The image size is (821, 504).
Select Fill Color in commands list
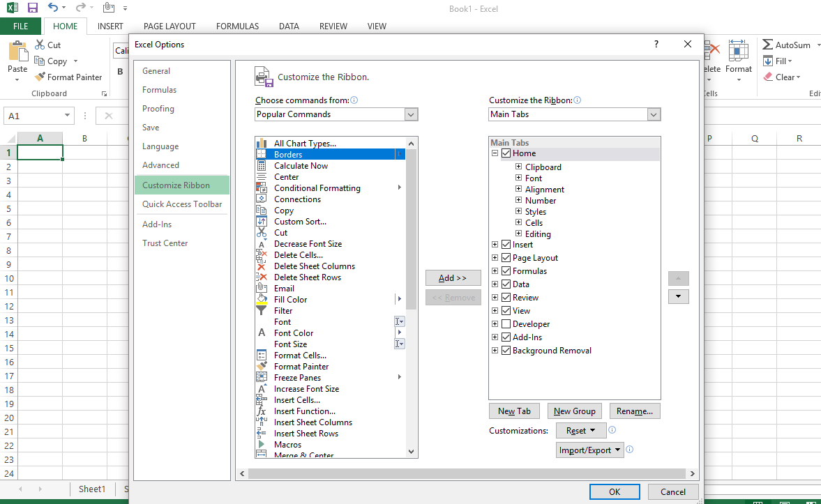coord(290,300)
